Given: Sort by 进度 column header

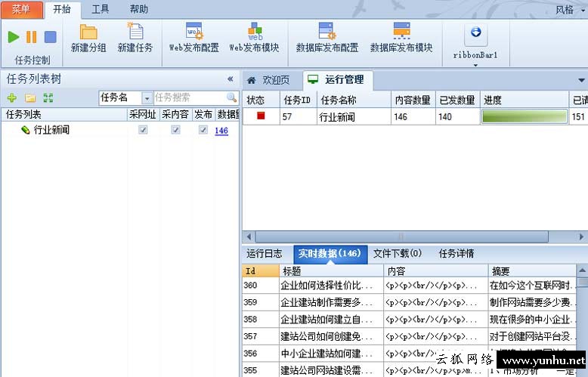Looking at the screenshot, I should pos(525,100).
